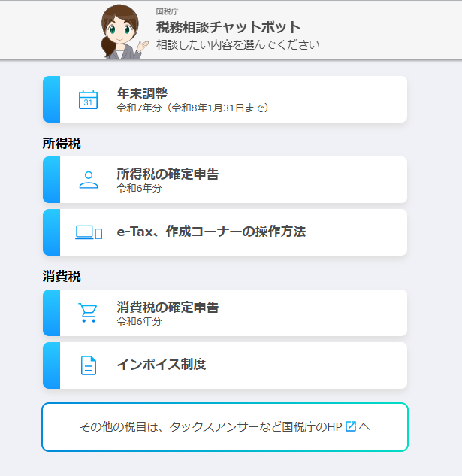462x476 pixels.
Task: Open 消費税の確定申告 consultation
Action: coord(168,308)
